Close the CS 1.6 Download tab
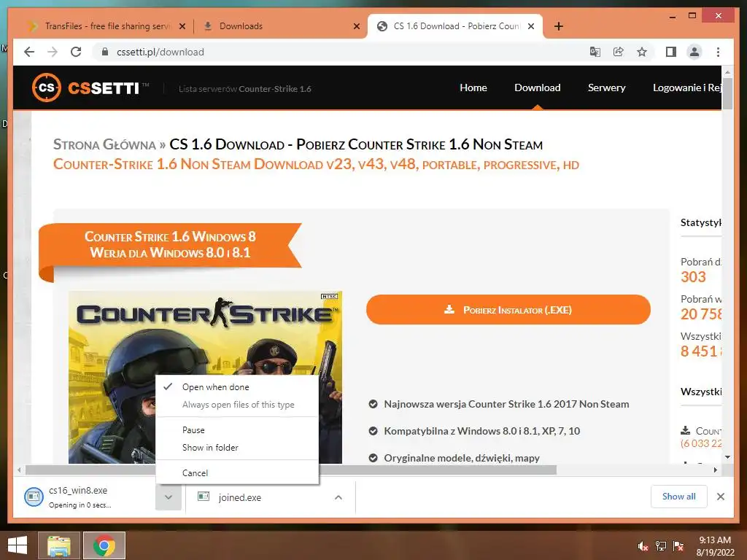This screenshot has height=560, width=747. (x=531, y=26)
